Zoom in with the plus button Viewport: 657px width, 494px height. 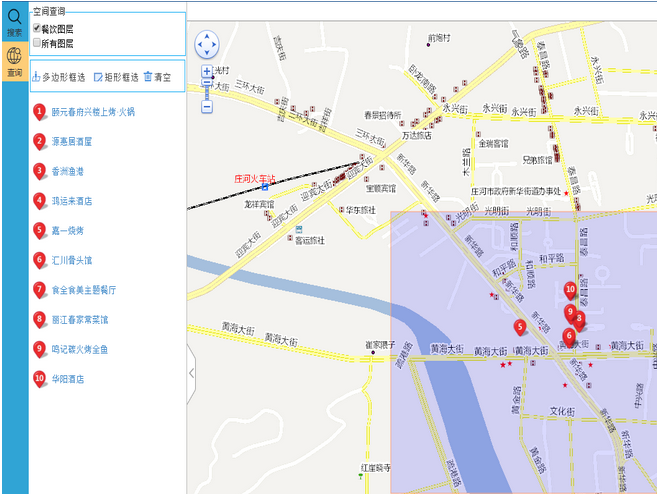(207, 71)
